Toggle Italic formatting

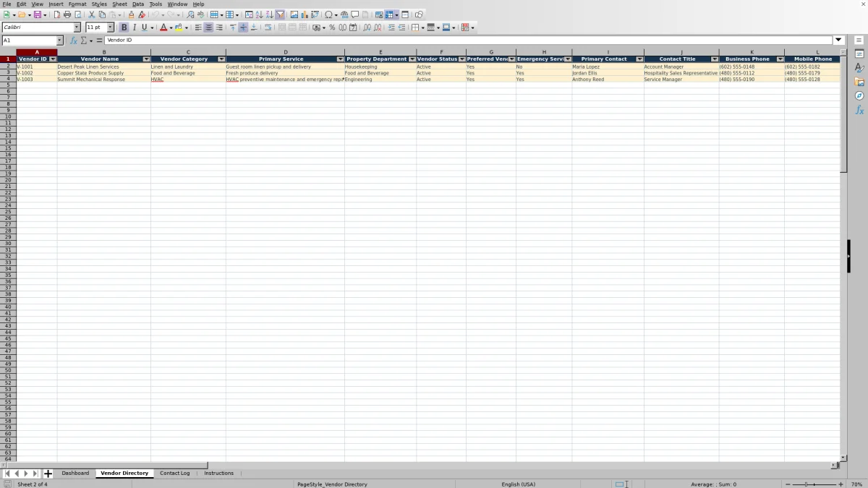[x=134, y=27]
